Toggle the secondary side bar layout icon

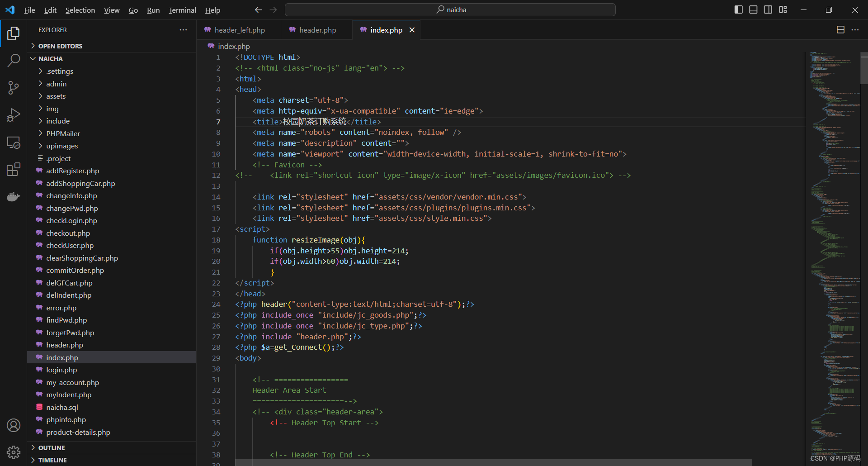(x=768, y=10)
